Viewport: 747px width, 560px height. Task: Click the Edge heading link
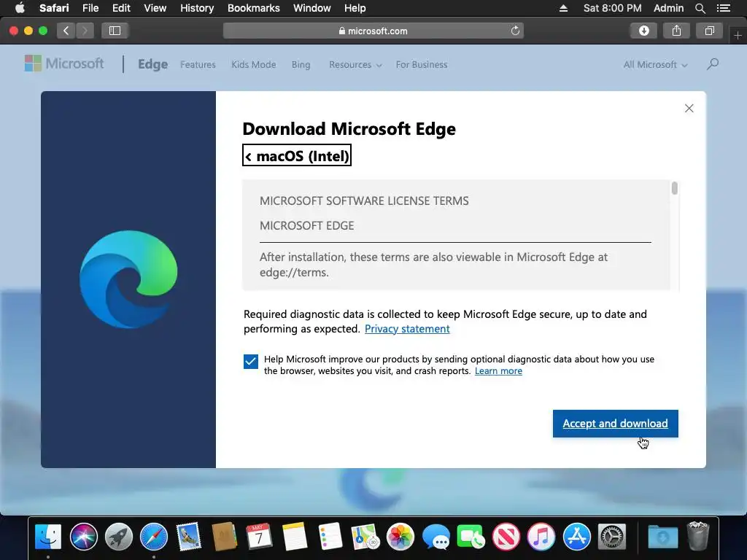(x=152, y=64)
